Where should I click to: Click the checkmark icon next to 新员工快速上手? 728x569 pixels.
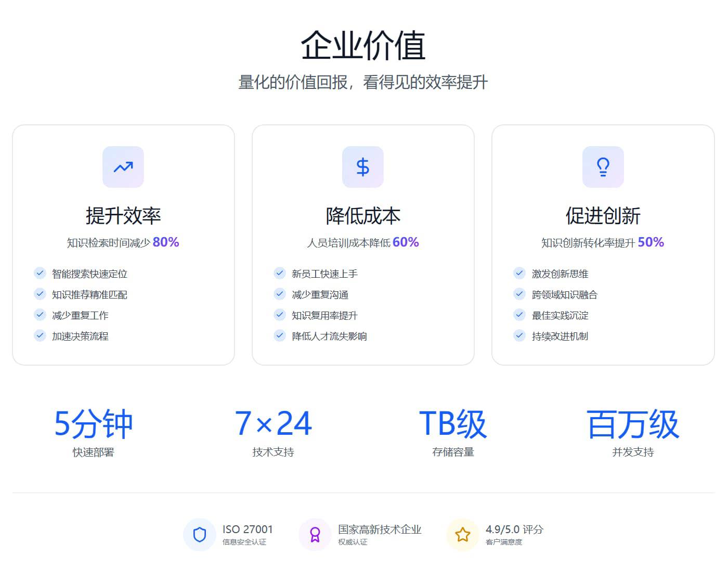pos(280,273)
